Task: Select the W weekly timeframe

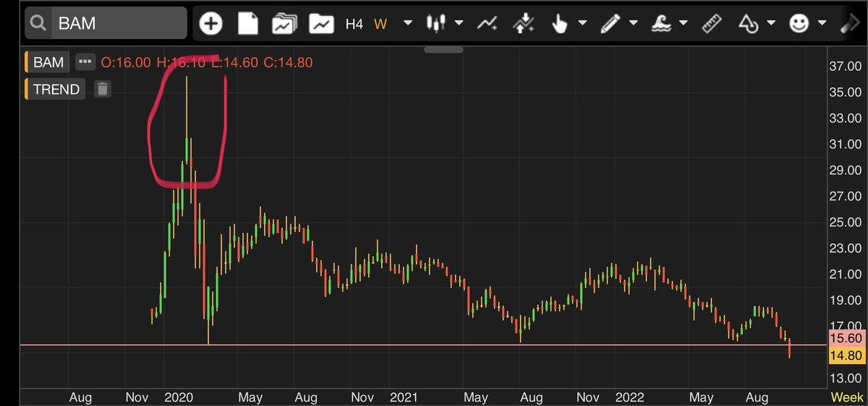Action: (380, 24)
